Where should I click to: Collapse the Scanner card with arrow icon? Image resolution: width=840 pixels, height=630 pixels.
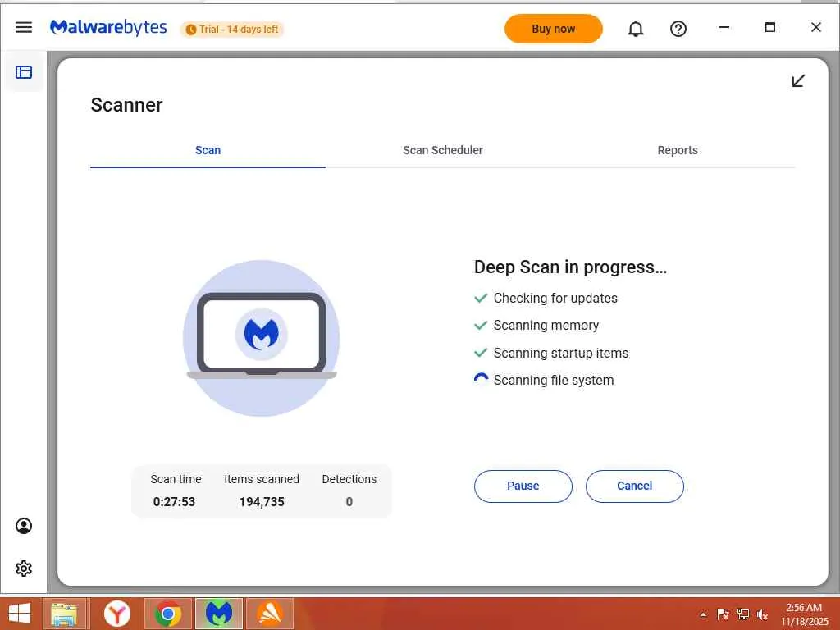(x=797, y=81)
